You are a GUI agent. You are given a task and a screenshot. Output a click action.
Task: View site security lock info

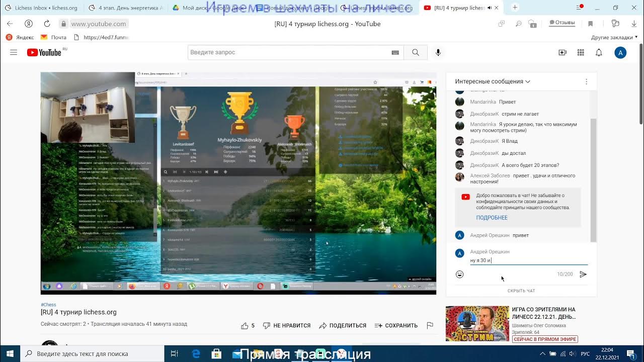pos(63,24)
